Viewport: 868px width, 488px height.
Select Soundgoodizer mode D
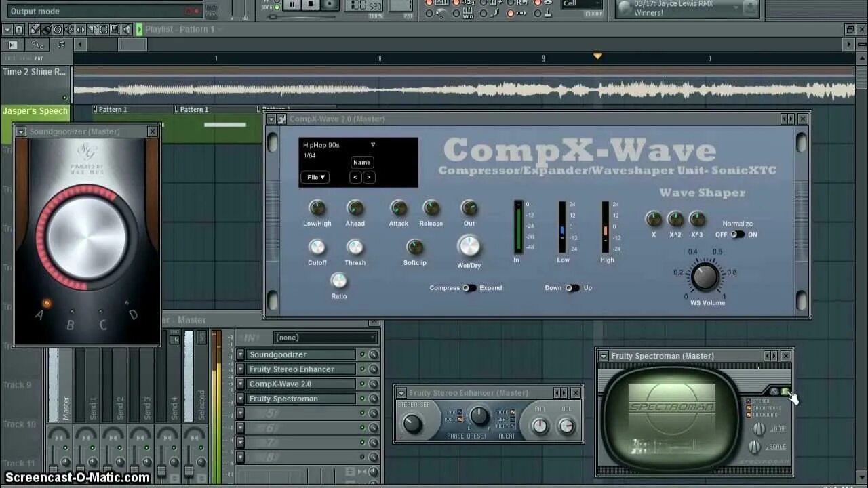[x=127, y=303]
